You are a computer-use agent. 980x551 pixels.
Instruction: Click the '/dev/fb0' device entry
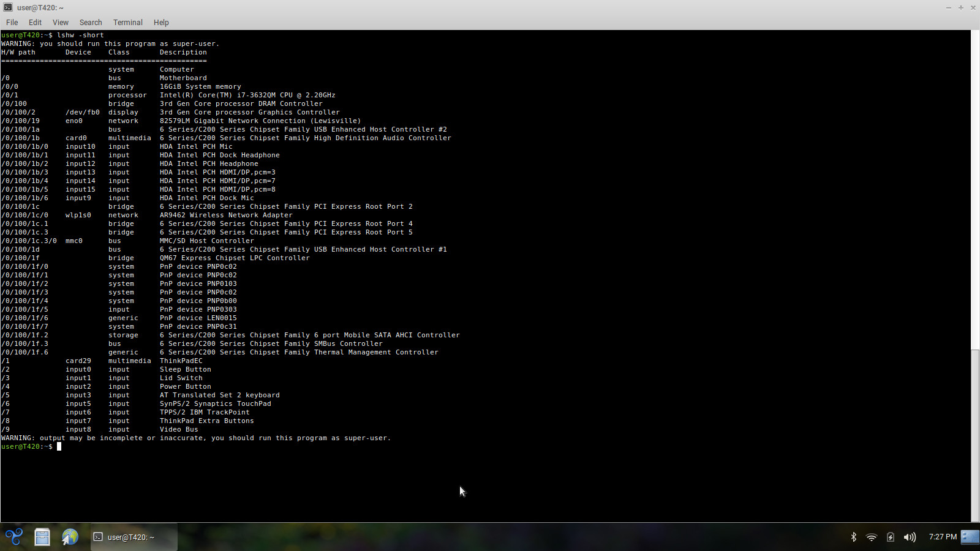[x=82, y=113]
